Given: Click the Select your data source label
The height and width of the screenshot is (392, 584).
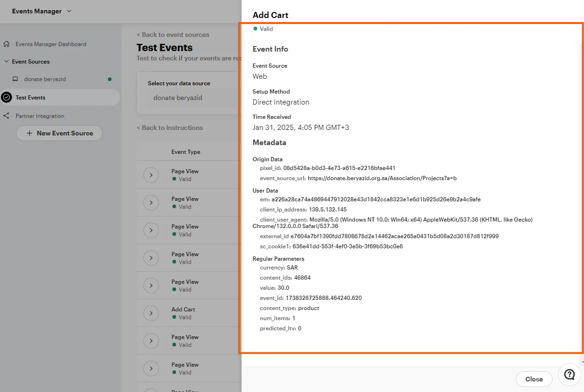Looking at the screenshot, I should pyautogui.click(x=179, y=83).
